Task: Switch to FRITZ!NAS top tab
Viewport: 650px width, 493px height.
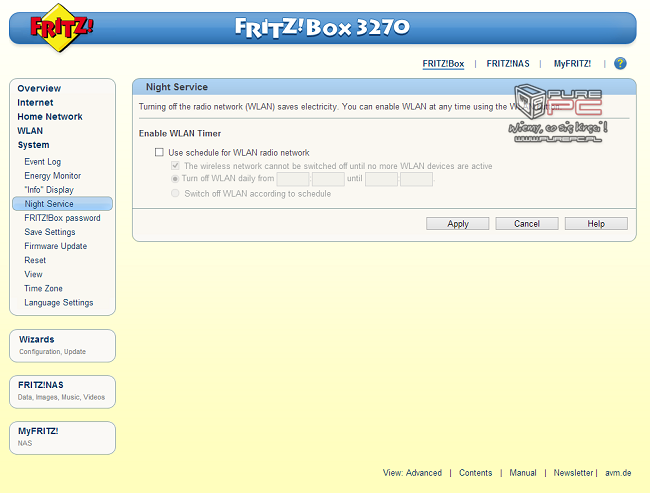Action: point(508,64)
